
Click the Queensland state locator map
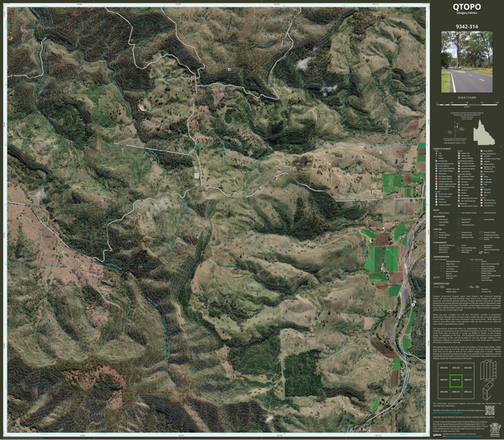point(484,132)
